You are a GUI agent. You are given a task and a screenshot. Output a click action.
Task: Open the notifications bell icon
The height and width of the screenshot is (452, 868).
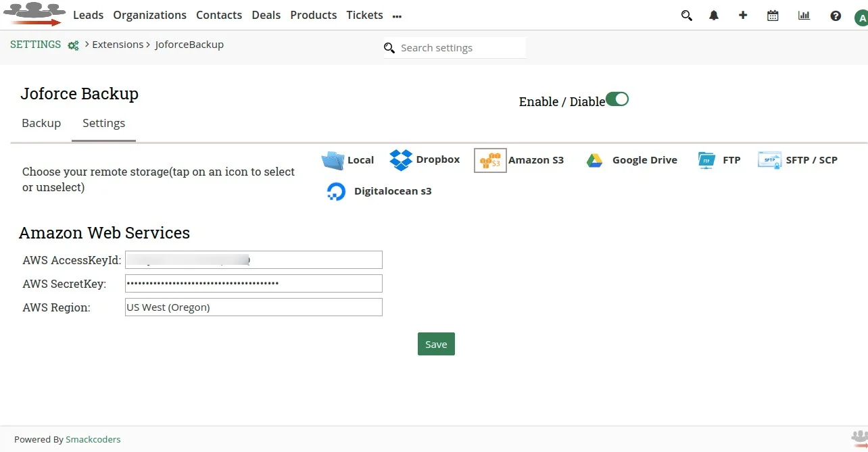tap(714, 15)
